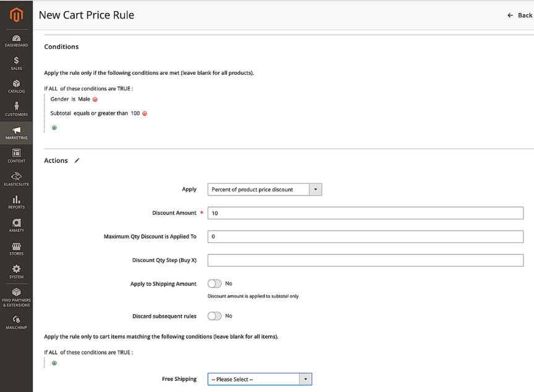Toggle Discard subsequent rules switch
The height and width of the screenshot is (392, 534).
click(214, 316)
